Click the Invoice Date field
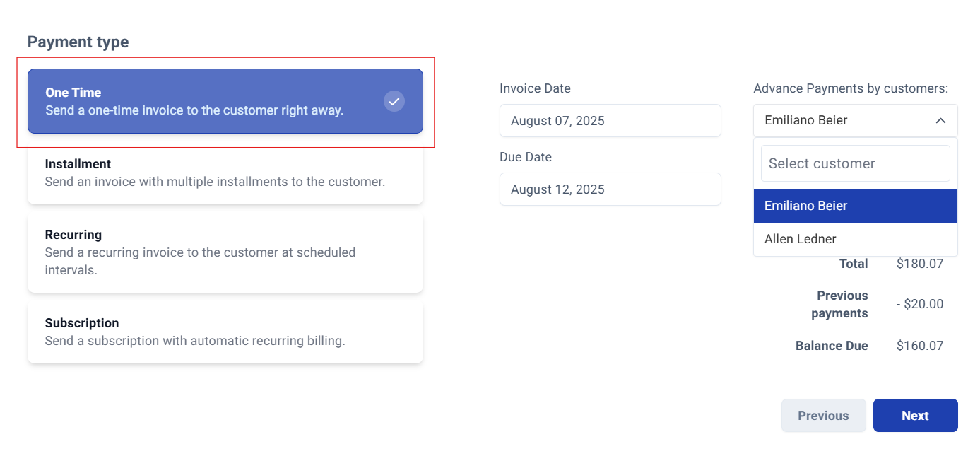 (610, 120)
